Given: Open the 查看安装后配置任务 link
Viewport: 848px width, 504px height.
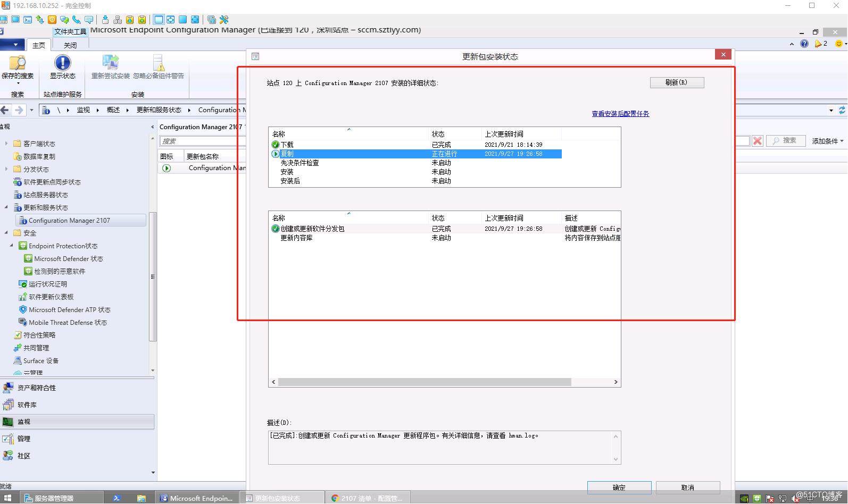Looking at the screenshot, I should 620,114.
